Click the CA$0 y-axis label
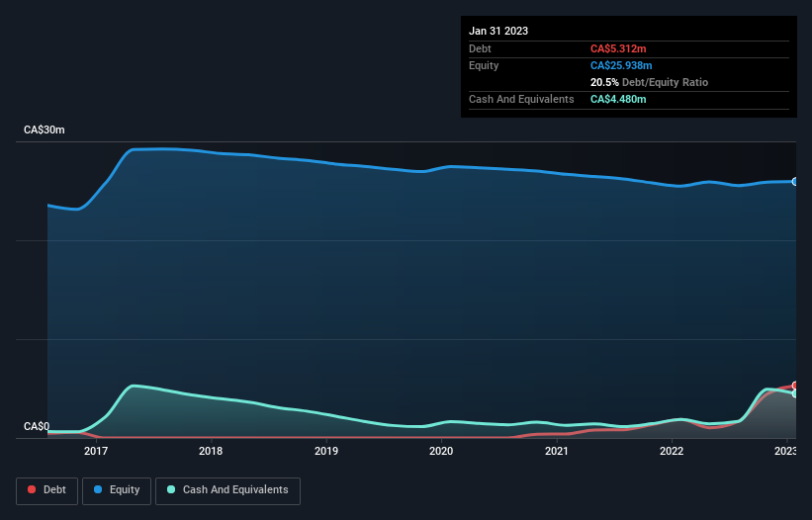Screen dimensions: 812x520 tap(37, 426)
